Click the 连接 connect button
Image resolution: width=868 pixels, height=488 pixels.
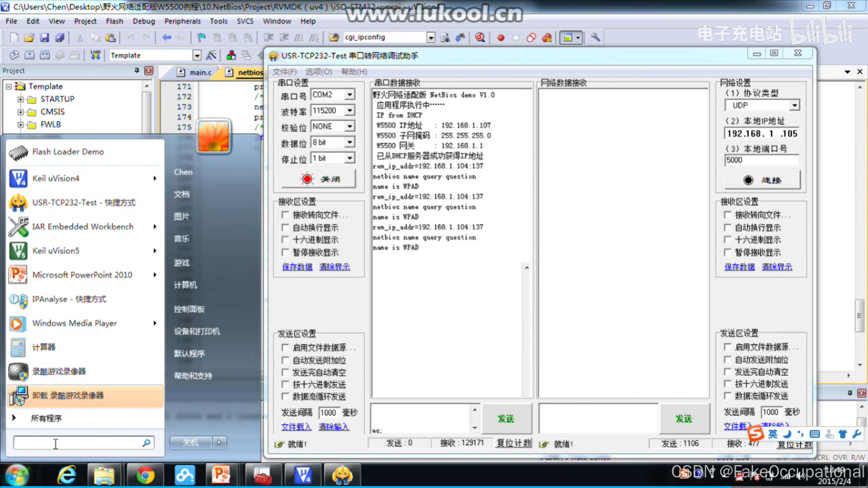762,180
